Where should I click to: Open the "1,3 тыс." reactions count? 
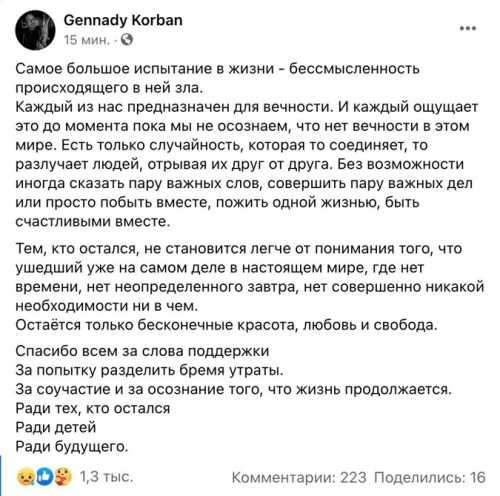(x=106, y=477)
